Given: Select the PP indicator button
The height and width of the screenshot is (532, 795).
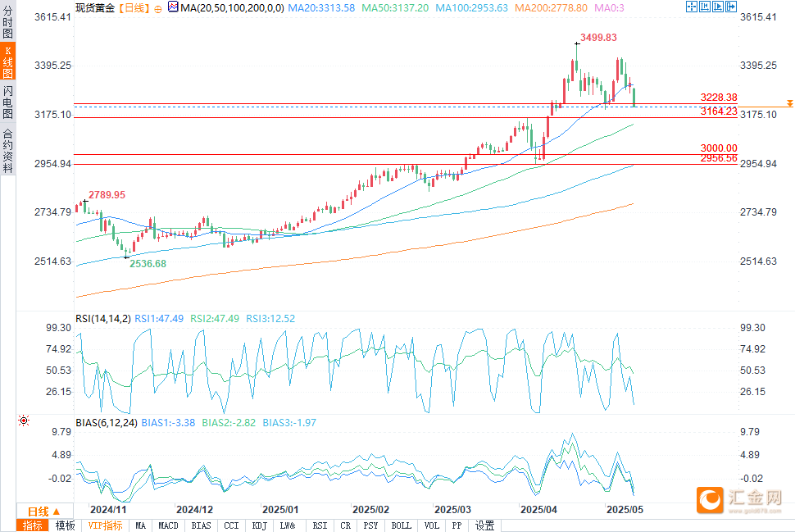Looking at the screenshot, I should tap(457, 525).
